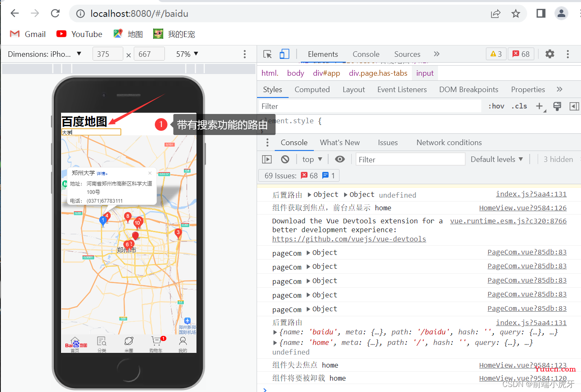Open the Network conditions drawer tab
This screenshot has height=392, width=581.
point(449,143)
